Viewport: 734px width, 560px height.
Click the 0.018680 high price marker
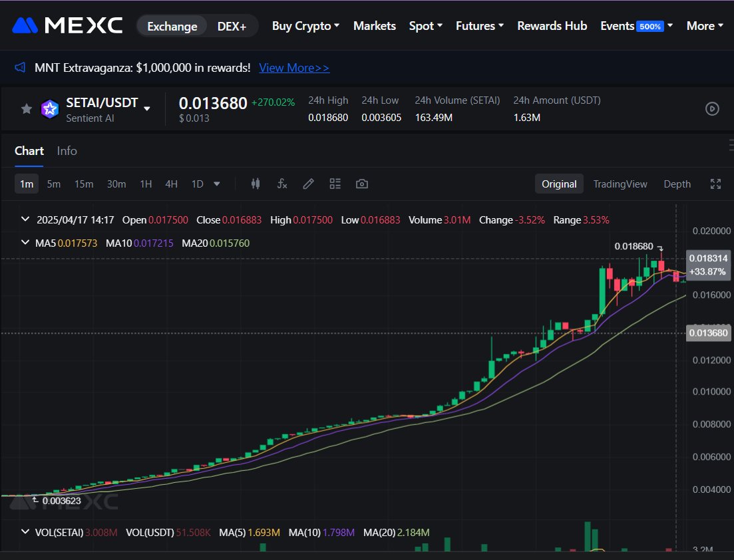pos(634,246)
